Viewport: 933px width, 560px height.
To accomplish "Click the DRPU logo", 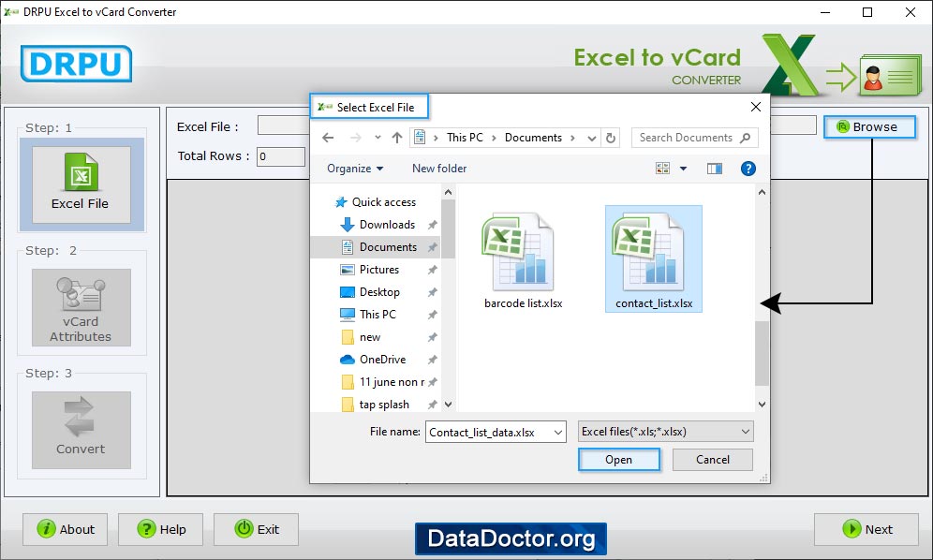I will tap(76, 64).
